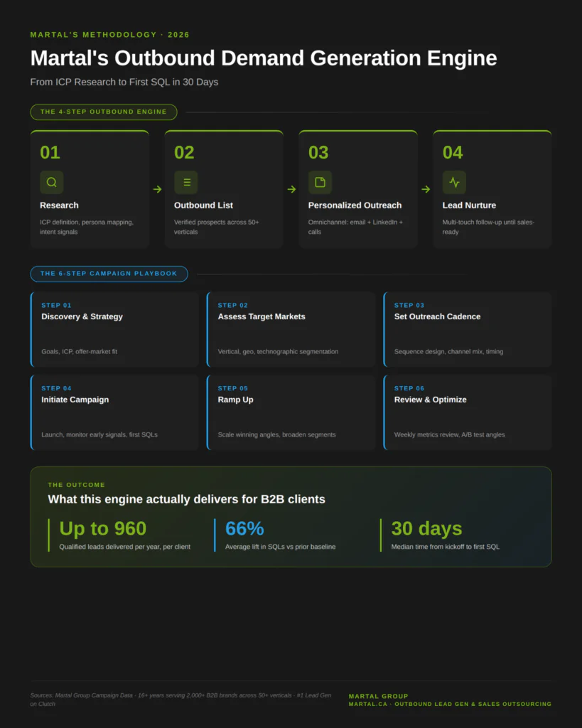Click the 'STEP 06' label
Image resolution: width=582 pixels, height=728 pixels.
pyautogui.click(x=409, y=388)
